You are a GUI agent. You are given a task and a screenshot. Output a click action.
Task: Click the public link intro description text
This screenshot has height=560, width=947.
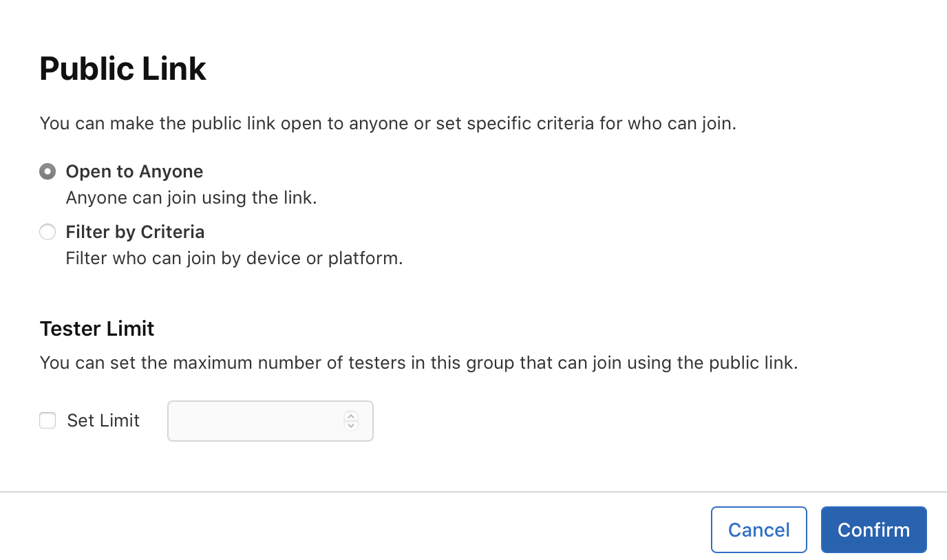pos(387,123)
